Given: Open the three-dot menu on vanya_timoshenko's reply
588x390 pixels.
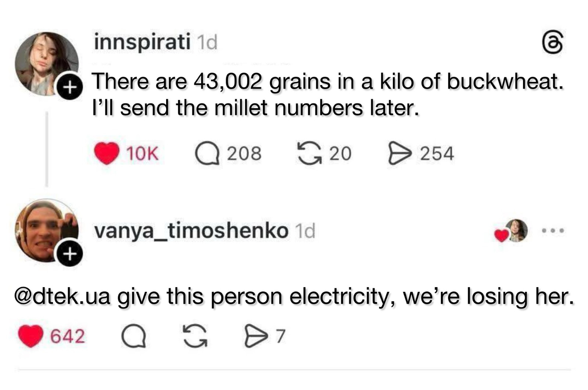Looking at the screenshot, I should pos(552,231).
